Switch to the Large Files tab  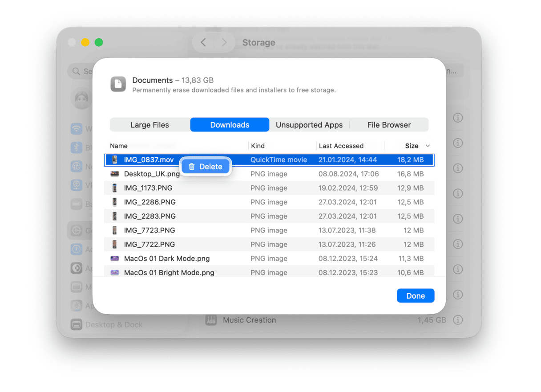149,125
